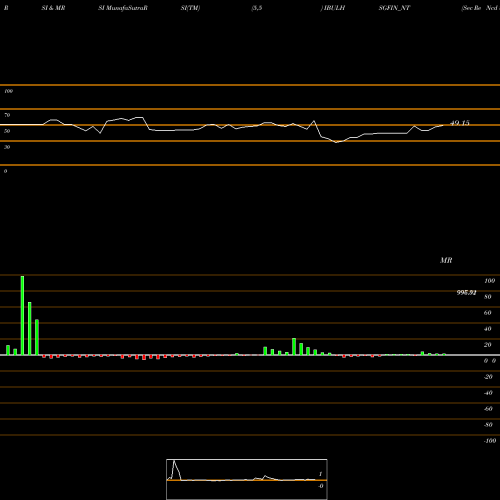Click the (5,5 parameter text

pos(257,8)
